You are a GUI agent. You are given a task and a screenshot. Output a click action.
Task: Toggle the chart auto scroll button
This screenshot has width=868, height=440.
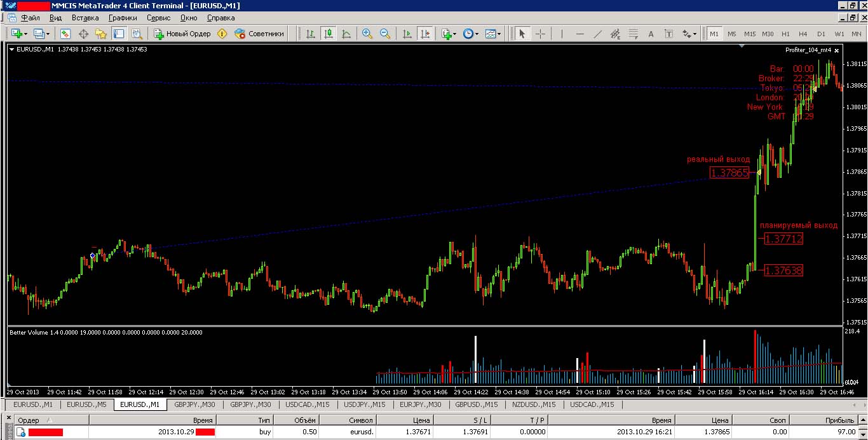(407, 34)
